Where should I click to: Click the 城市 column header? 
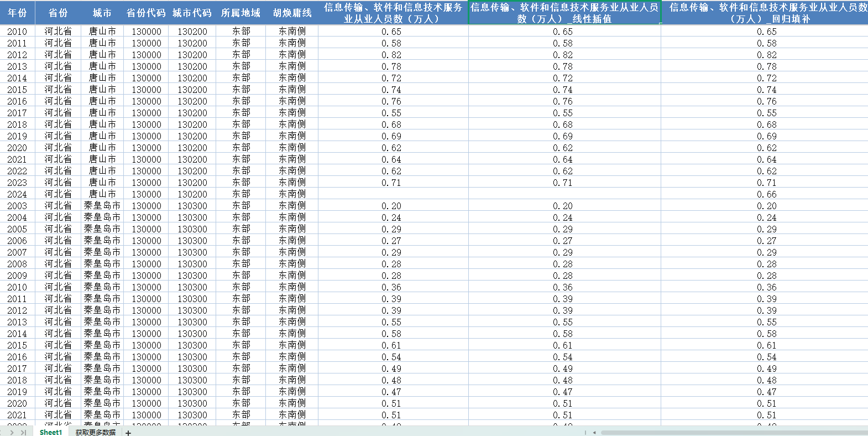coord(102,13)
